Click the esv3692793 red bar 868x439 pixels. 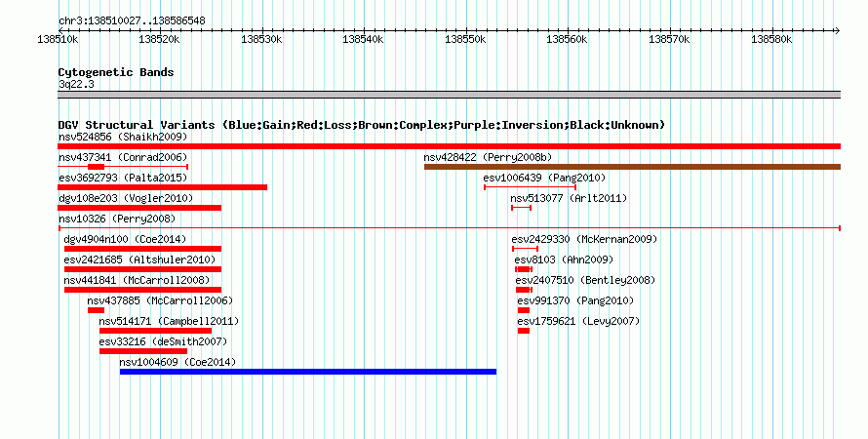click(162, 187)
